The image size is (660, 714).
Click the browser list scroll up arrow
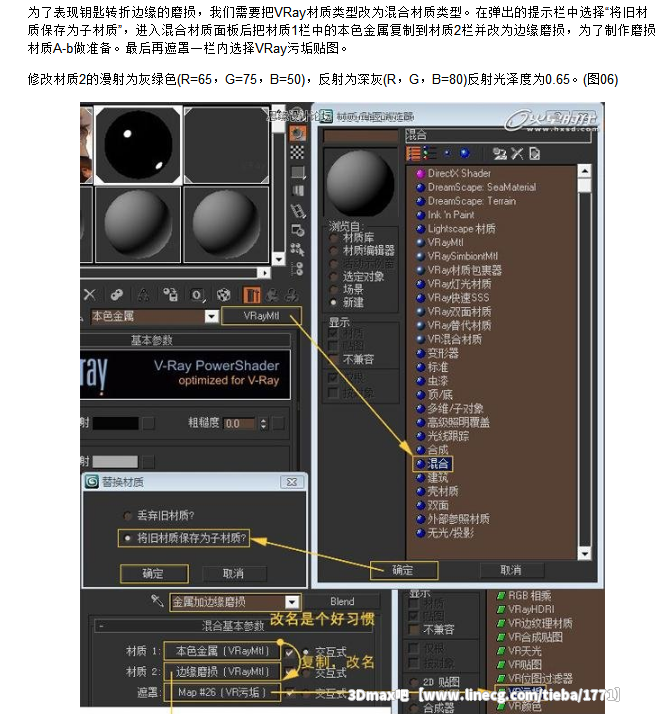(x=584, y=171)
